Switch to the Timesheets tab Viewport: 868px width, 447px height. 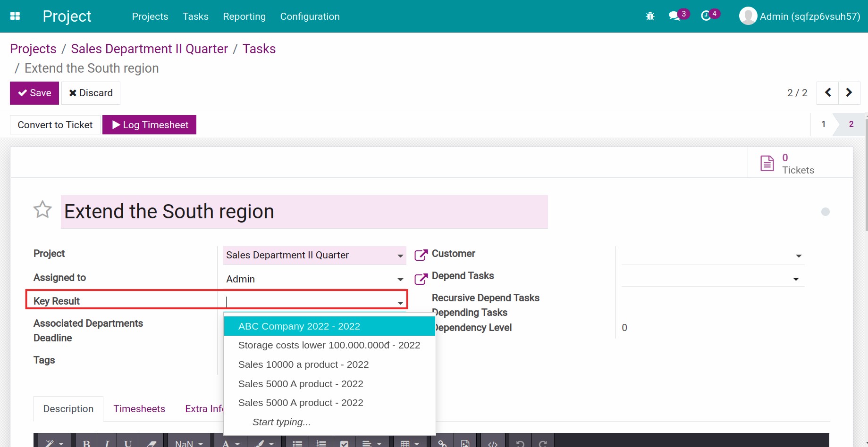pyautogui.click(x=139, y=409)
